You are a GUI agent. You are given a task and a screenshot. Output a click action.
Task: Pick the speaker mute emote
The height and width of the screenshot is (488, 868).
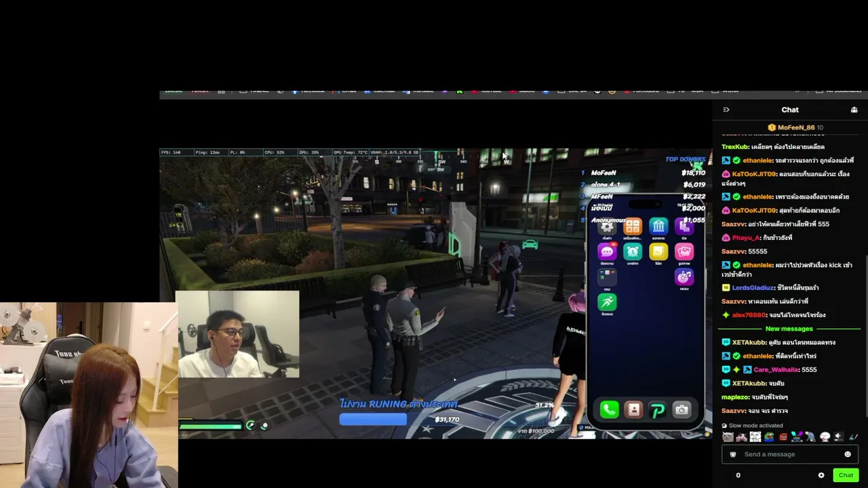click(x=839, y=437)
